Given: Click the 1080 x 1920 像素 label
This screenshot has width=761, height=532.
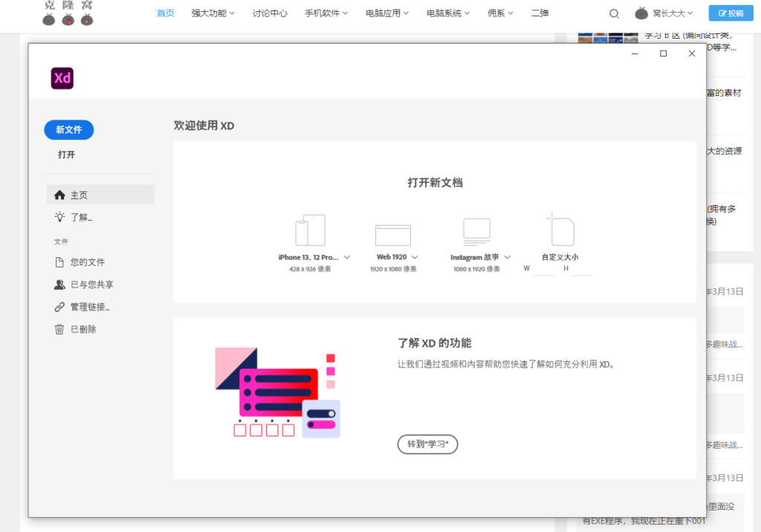Looking at the screenshot, I should pyautogui.click(x=476, y=269).
